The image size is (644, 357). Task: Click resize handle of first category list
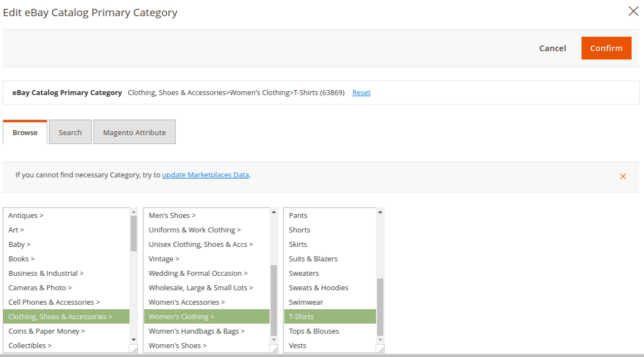pyautogui.click(x=133, y=349)
